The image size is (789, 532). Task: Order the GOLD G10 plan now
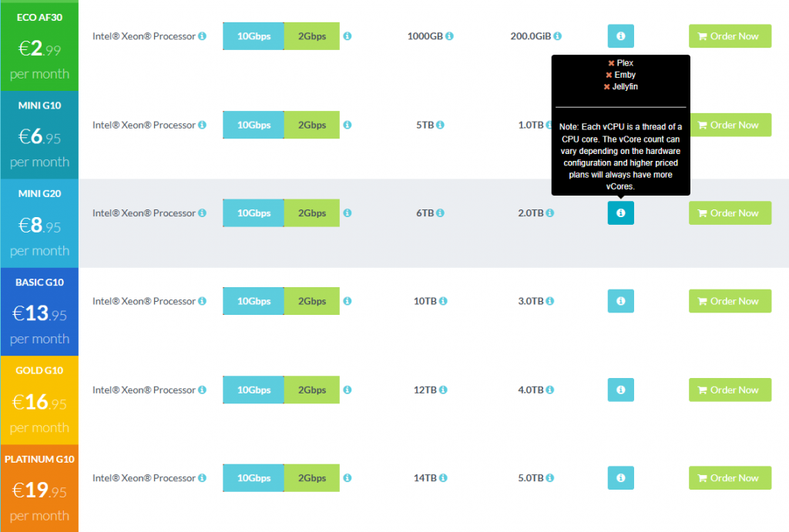[x=730, y=390]
